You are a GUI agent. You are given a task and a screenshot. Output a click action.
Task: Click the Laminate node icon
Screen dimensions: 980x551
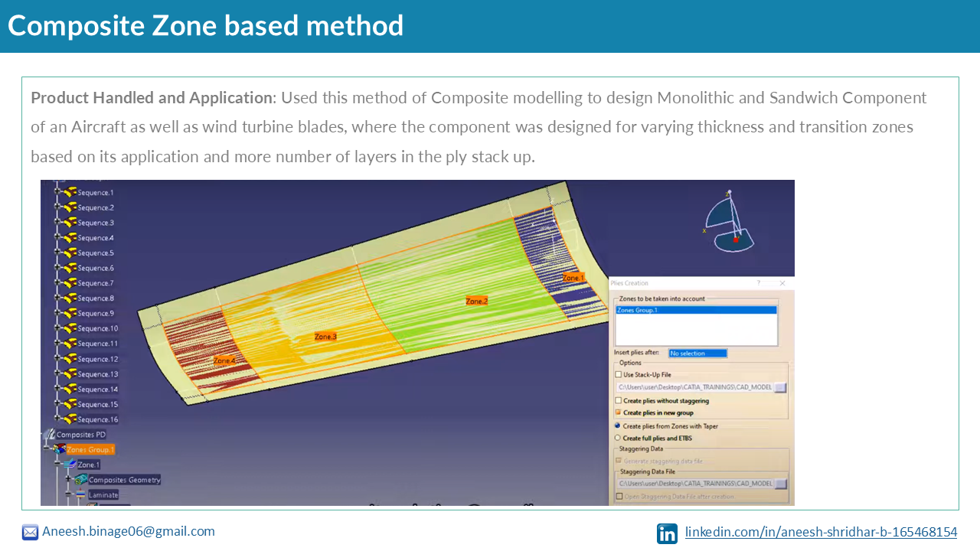click(x=80, y=495)
